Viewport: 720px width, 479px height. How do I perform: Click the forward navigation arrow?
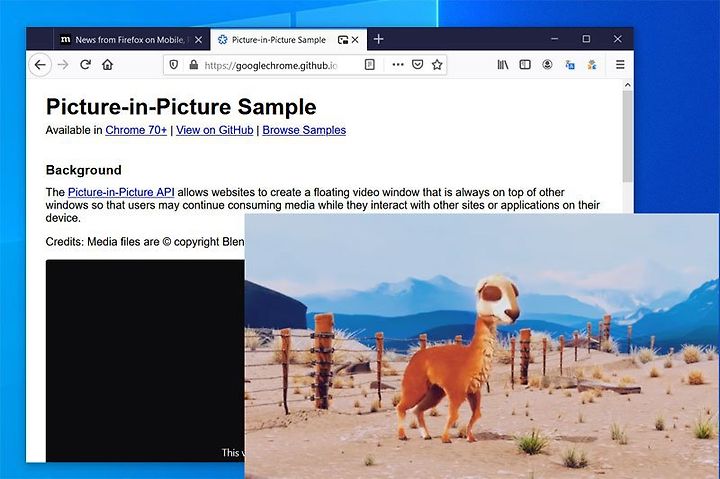tap(63, 65)
